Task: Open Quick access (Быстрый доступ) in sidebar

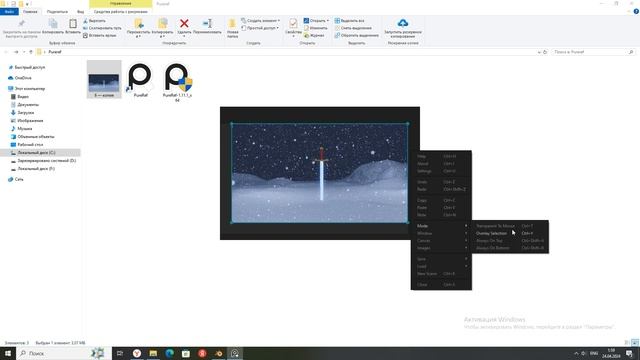Action: tap(29, 67)
